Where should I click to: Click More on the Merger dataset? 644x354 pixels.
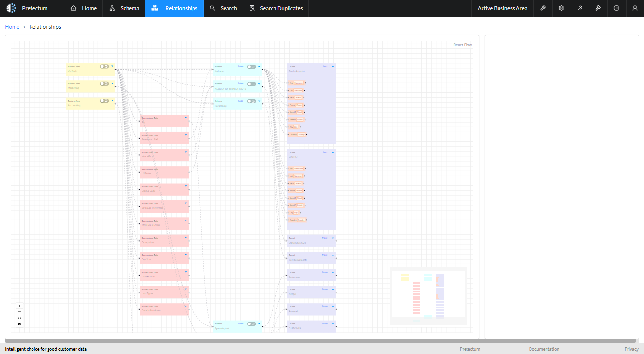[325, 289]
